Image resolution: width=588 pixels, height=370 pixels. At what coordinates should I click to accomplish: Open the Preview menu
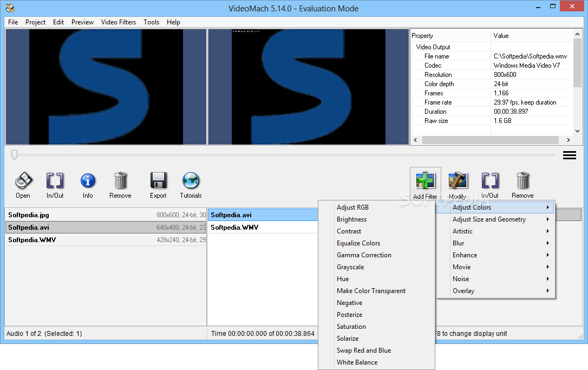point(82,22)
